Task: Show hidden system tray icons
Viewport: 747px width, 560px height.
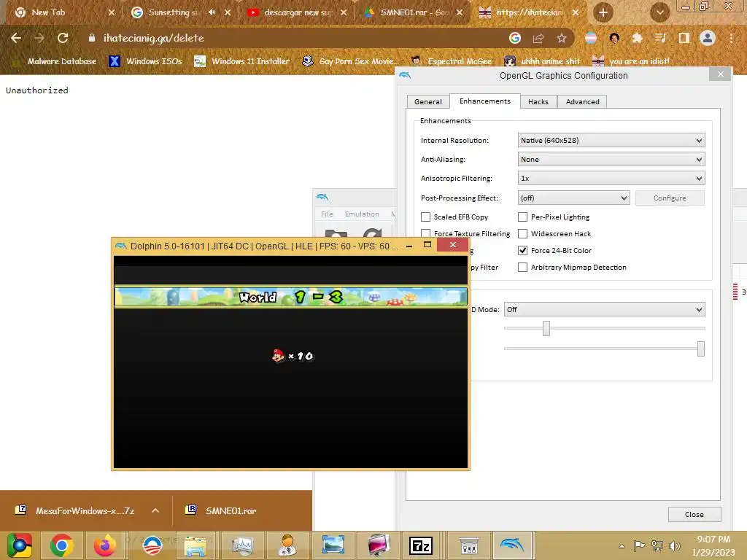Action: coord(622,546)
